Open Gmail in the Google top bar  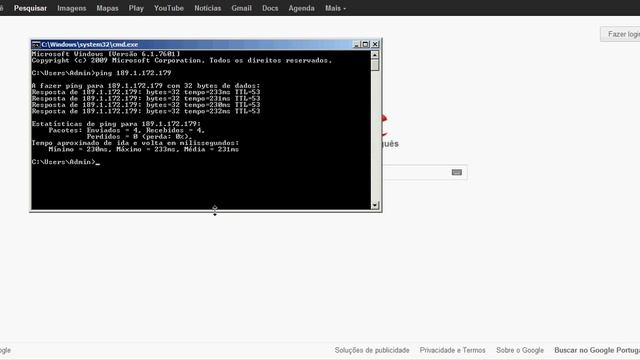click(241, 8)
